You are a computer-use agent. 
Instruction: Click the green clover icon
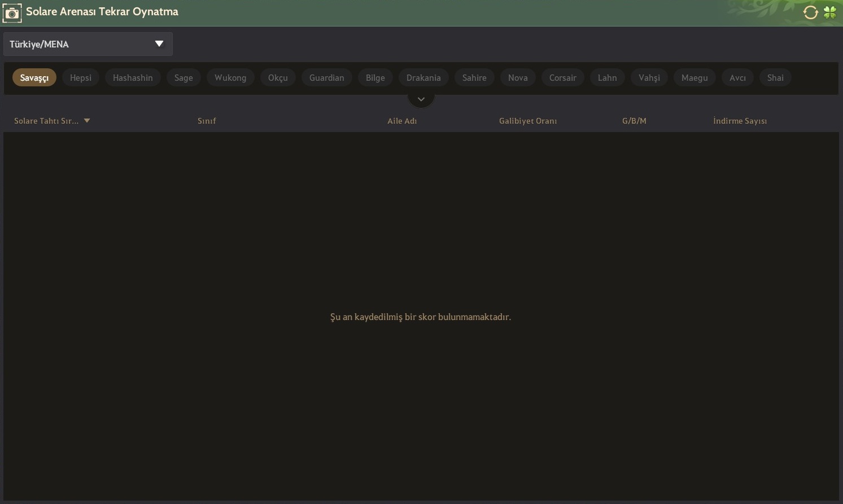point(829,12)
